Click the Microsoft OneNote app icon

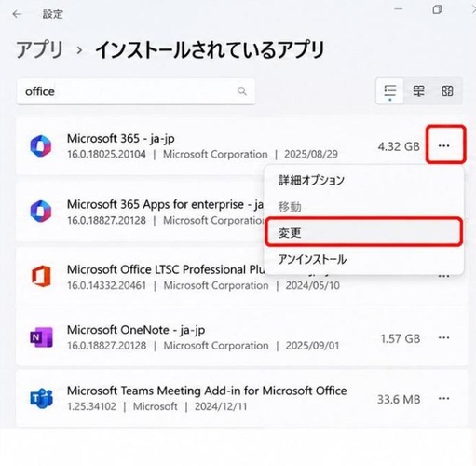(x=41, y=337)
